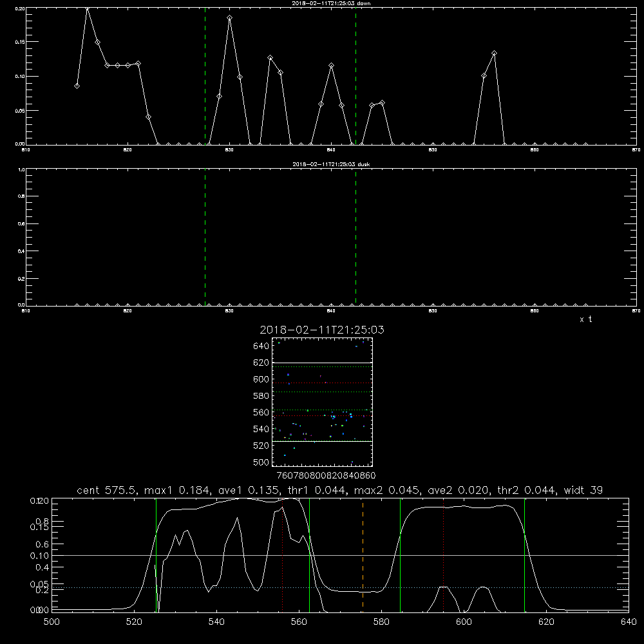Click the "520" label on scatter plot y-axis

point(261,446)
